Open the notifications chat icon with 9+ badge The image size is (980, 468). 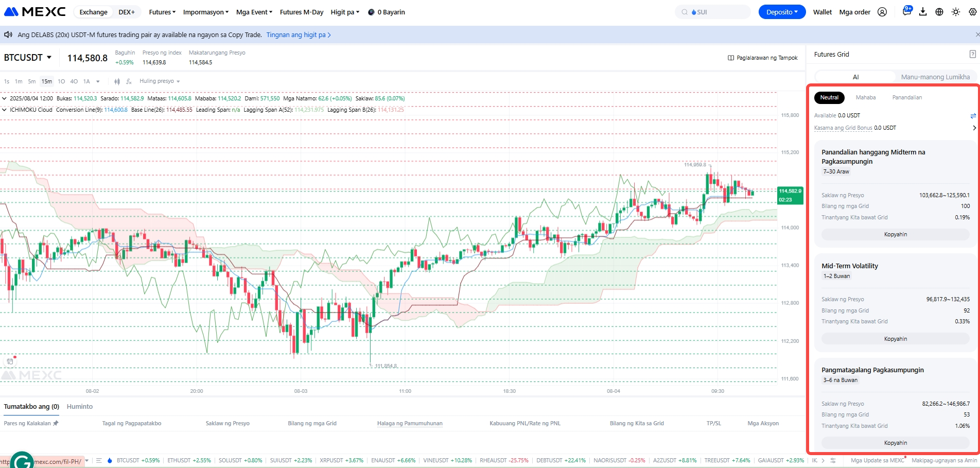click(x=906, y=11)
